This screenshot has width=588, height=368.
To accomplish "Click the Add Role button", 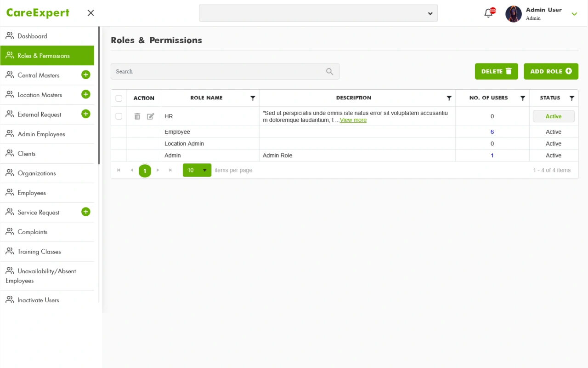I will click(551, 71).
